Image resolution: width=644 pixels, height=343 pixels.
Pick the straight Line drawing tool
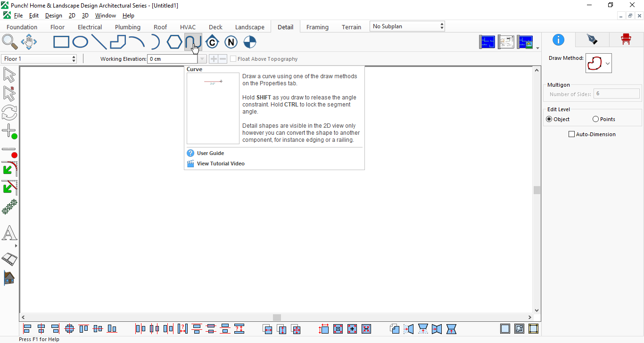click(99, 42)
